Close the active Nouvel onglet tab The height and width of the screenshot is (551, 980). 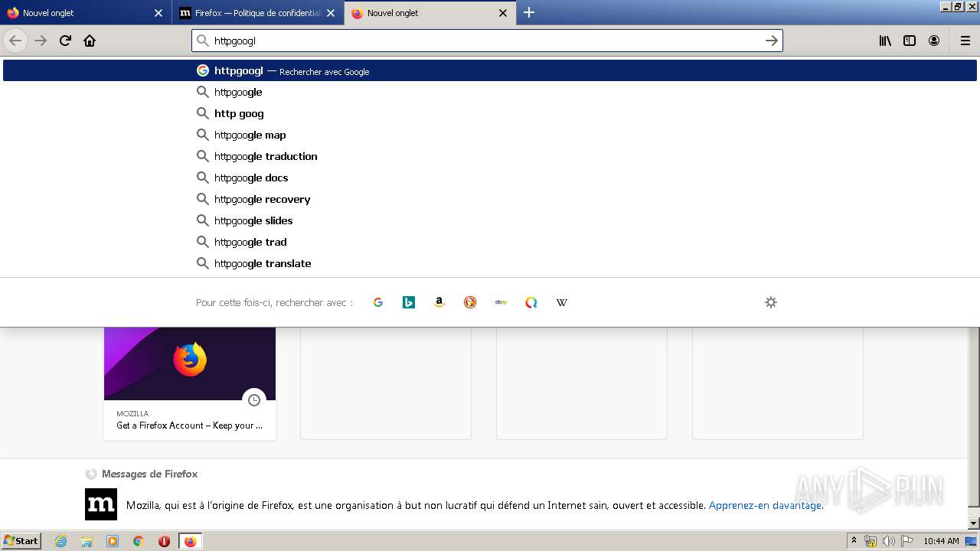(x=503, y=13)
